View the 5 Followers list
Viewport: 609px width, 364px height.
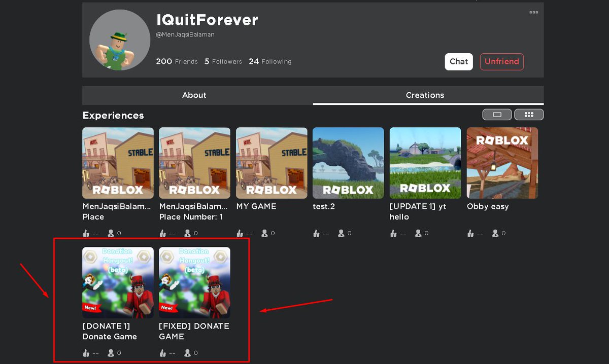(223, 61)
